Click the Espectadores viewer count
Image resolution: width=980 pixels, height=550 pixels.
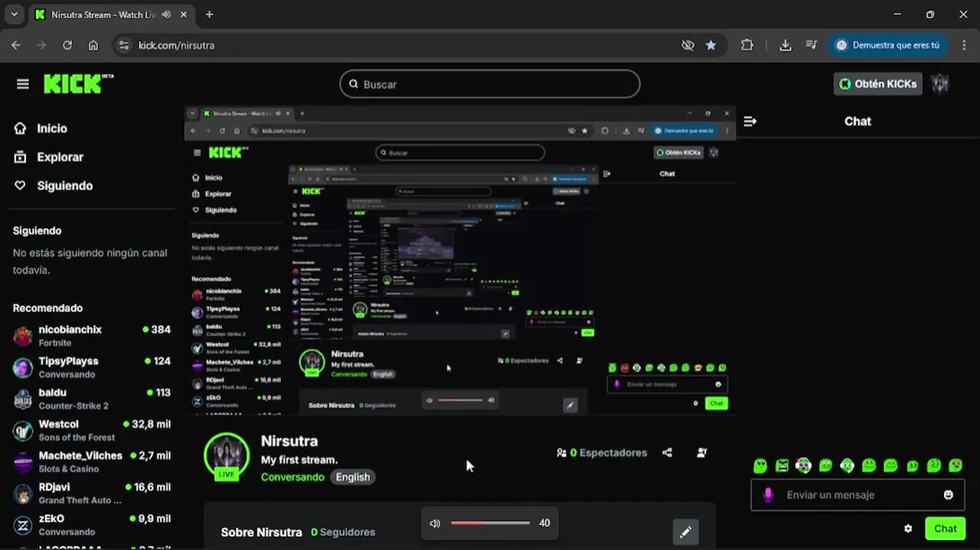point(601,452)
